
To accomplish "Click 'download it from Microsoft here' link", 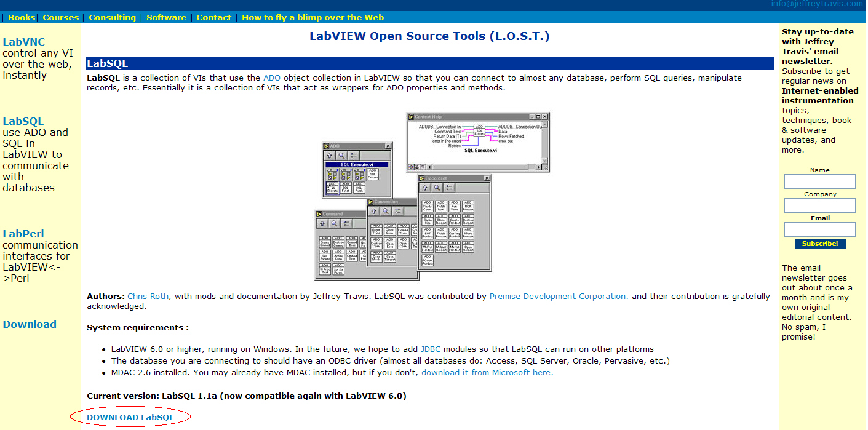I will click(x=487, y=372).
